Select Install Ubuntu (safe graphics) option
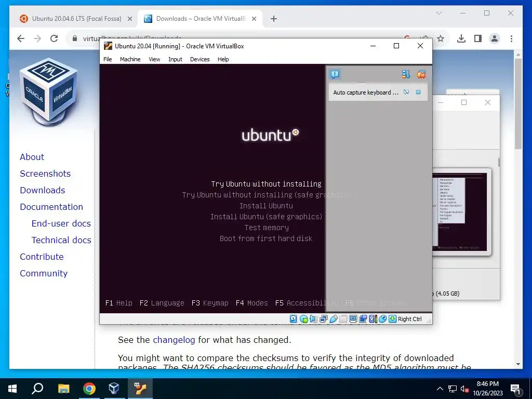Viewport: 532px width, 399px height. (x=266, y=217)
